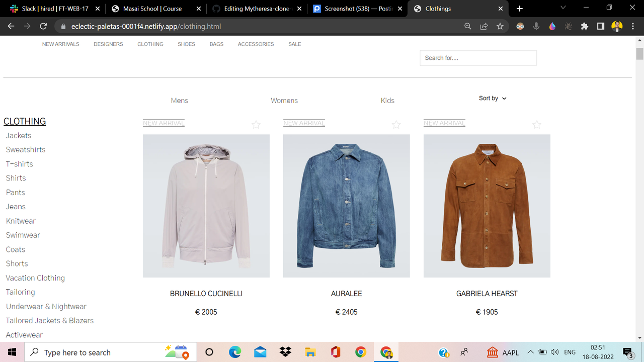Open the browser zoom search icon in address bar
Screen dimensions: 644x362
(x=467, y=26)
